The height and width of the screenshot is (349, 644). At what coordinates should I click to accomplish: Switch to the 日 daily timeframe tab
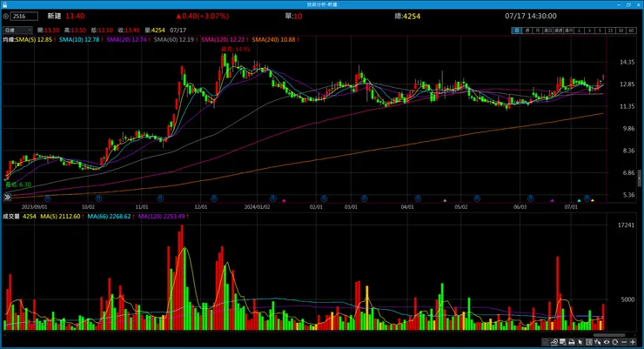pyautogui.click(x=516, y=30)
